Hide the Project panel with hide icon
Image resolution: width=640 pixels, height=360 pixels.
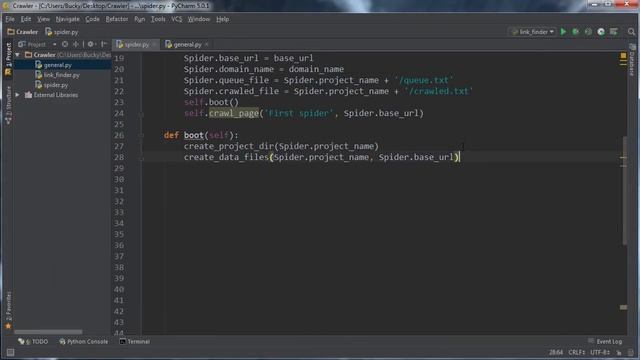coord(104,44)
